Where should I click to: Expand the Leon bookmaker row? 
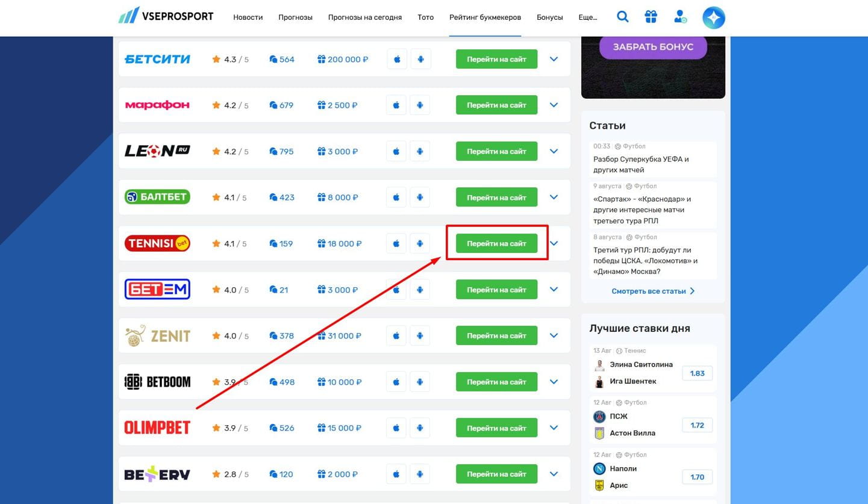[554, 151]
